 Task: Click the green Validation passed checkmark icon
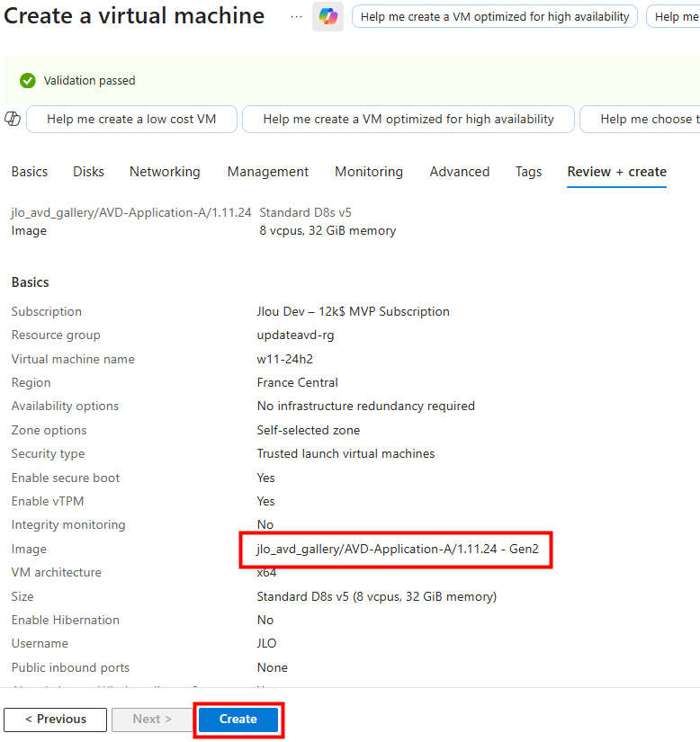click(28, 81)
